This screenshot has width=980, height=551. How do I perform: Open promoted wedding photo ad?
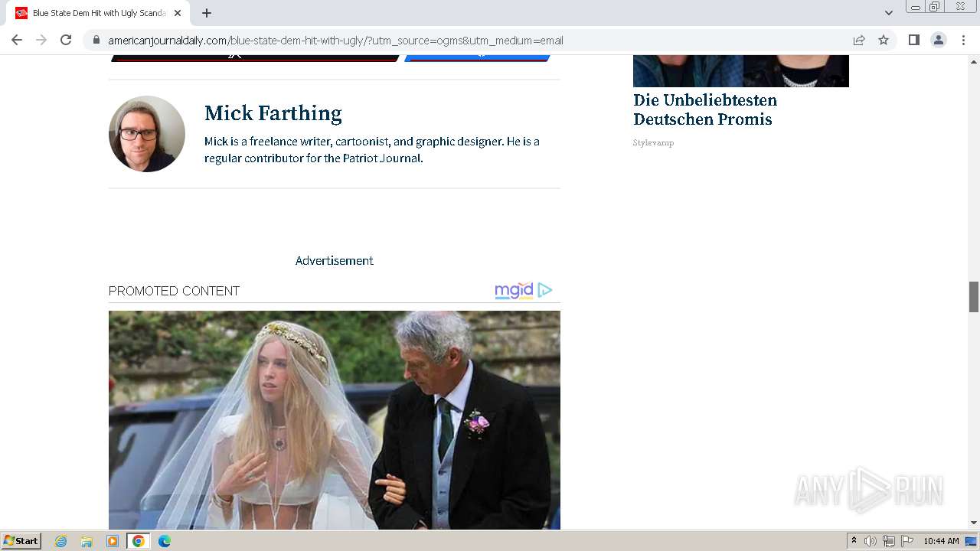coord(335,420)
